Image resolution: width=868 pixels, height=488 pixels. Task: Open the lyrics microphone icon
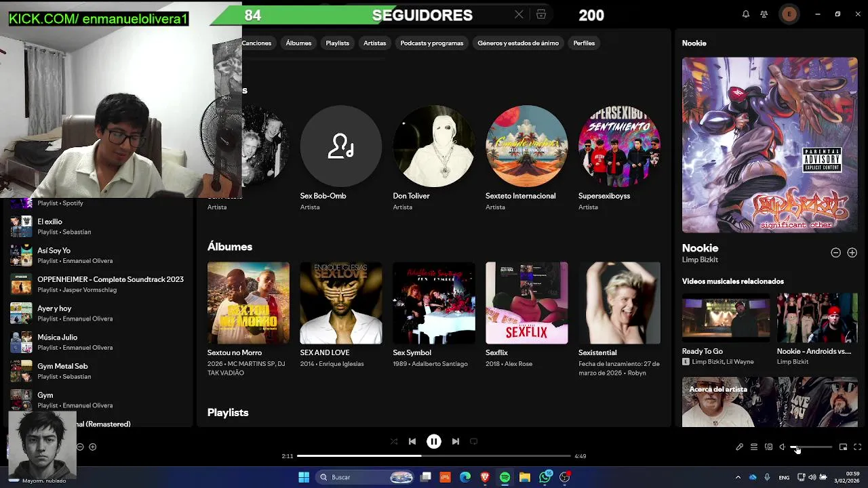tap(740, 447)
